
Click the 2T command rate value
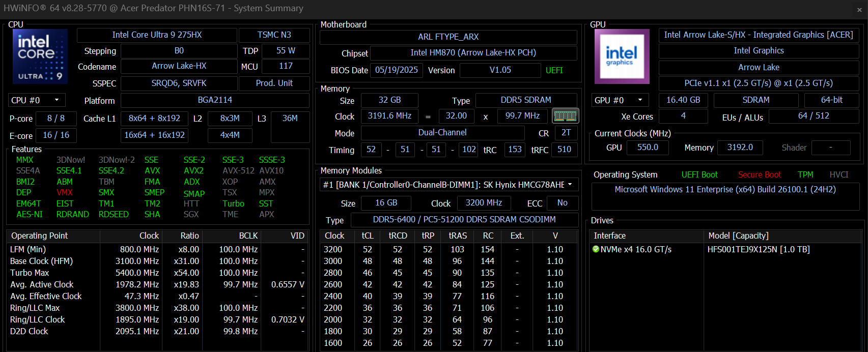point(566,133)
